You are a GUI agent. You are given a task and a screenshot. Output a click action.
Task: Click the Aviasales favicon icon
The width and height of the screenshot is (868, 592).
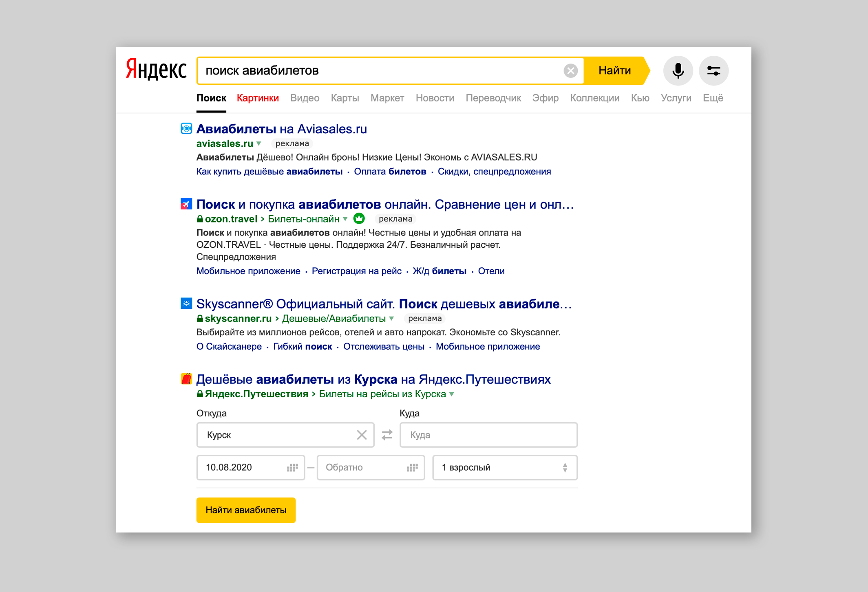tap(186, 129)
